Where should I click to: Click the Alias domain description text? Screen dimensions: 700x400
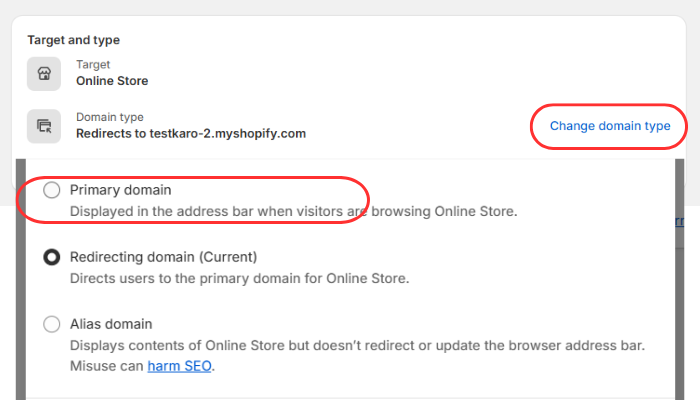pos(358,346)
